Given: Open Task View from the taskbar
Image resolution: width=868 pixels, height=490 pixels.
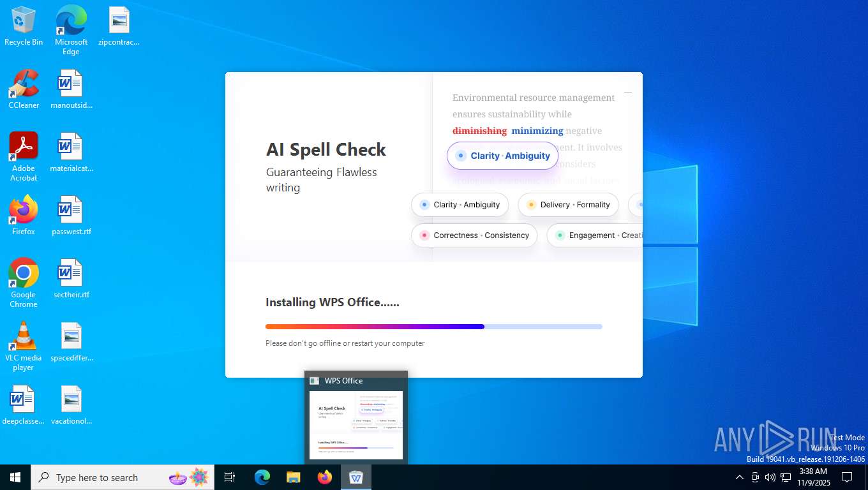Looking at the screenshot, I should pyautogui.click(x=230, y=477).
